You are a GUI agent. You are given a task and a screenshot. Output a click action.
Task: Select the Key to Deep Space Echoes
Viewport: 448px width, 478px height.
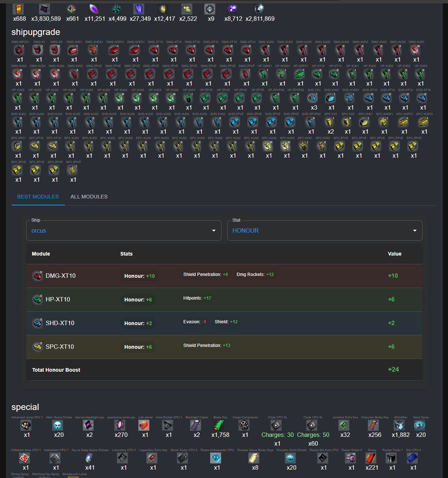click(89, 458)
